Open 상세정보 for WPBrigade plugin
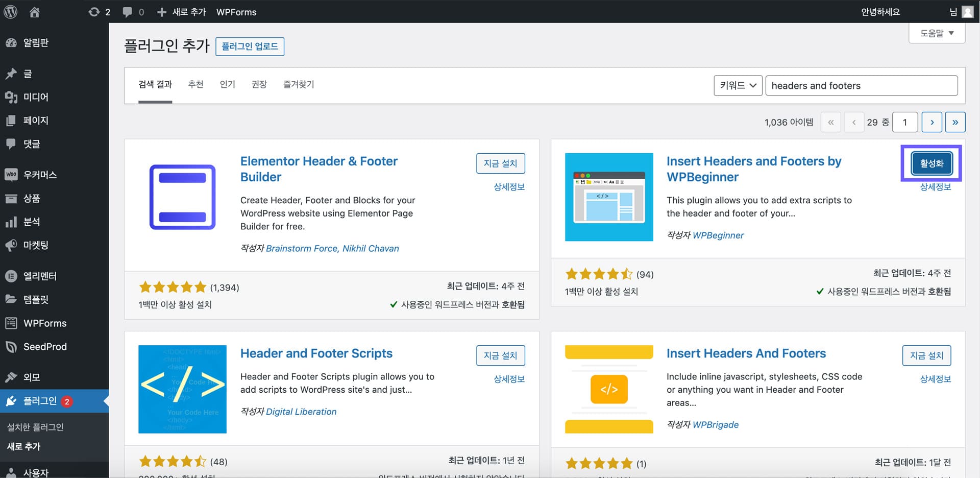The width and height of the screenshot is (980, 478). click(935, 379)
